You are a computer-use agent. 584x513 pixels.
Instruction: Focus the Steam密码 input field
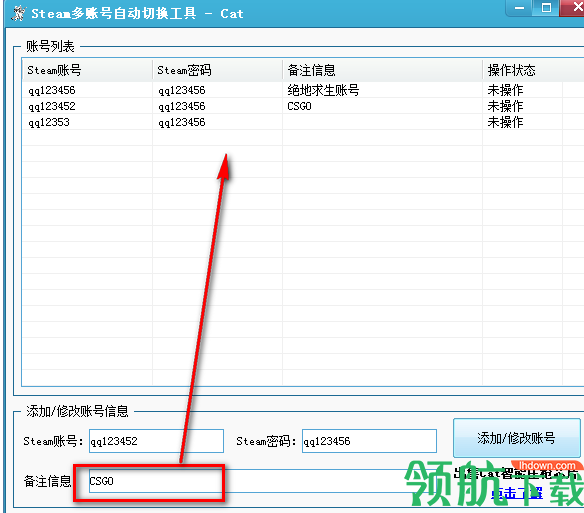pyautogui.click(x=369, y=441)
